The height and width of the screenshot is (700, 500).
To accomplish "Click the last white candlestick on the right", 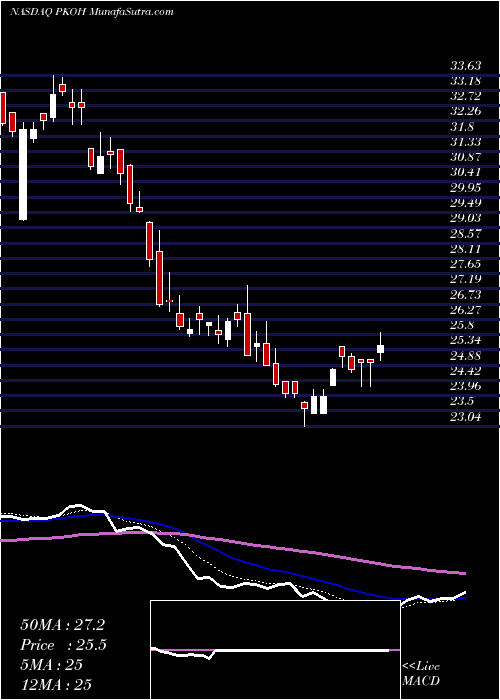I will [x=380, y=349].
